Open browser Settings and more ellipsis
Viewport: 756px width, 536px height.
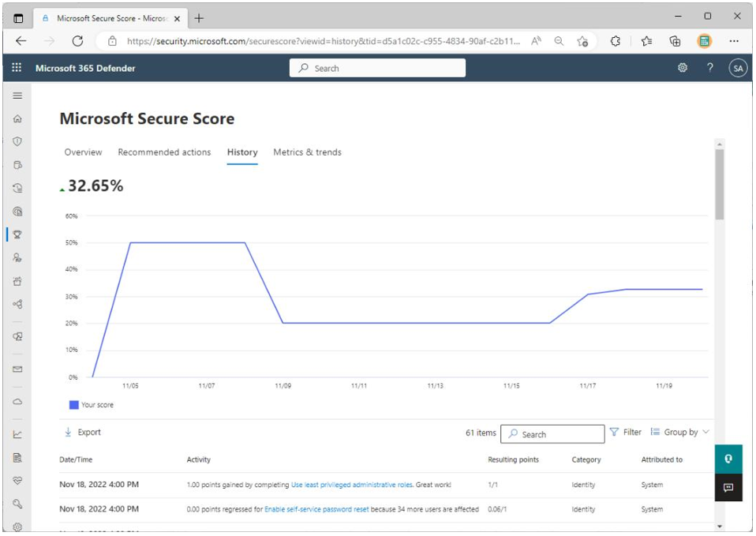pyautogui.click(x=734, y=41)
